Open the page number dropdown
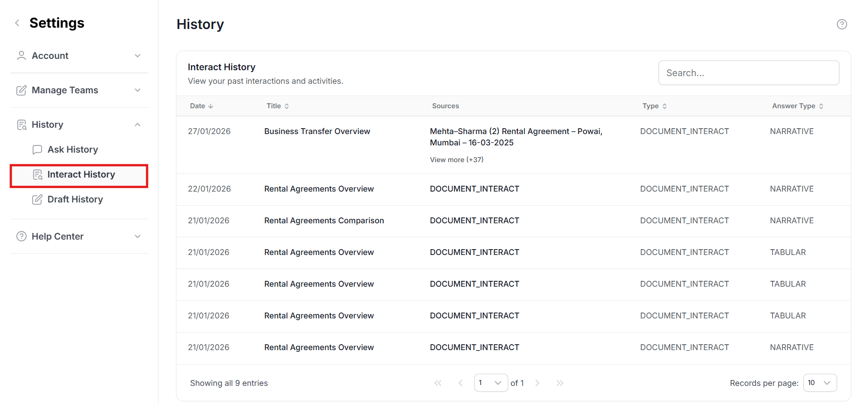 (491, 383)
